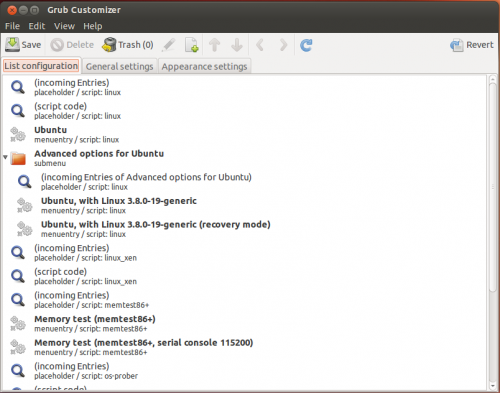Screen dimensions: 500x393
Task: Click gears icon of Ubuntu, with Linux 3.8.0-19-generic
Action: pyautogui.click(x=25, y=205)
